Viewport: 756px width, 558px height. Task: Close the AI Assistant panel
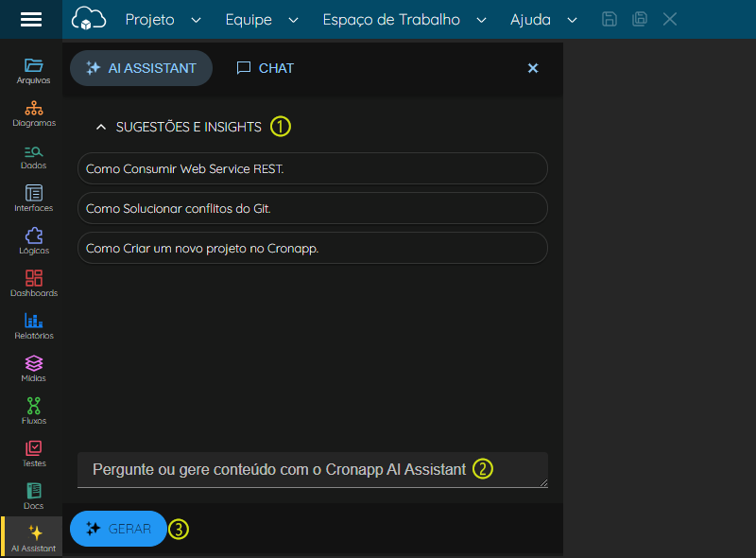coord(533,68)
